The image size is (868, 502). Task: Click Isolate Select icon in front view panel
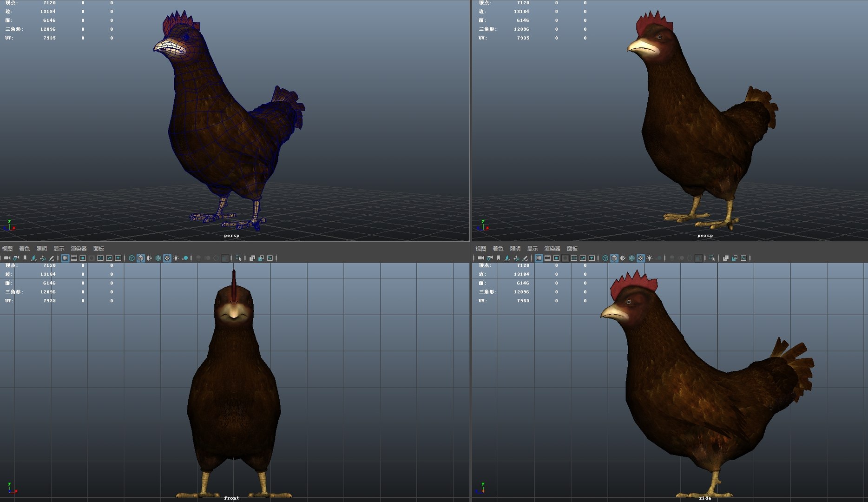click(238, 258)
